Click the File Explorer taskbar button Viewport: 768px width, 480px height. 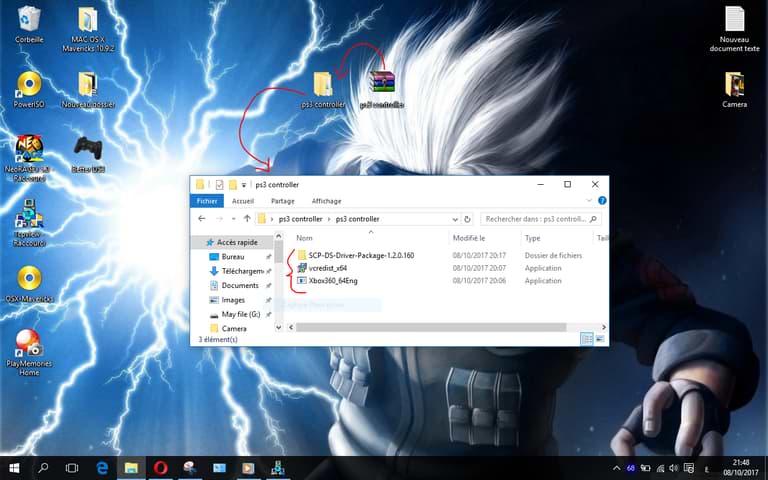(131, 468)
